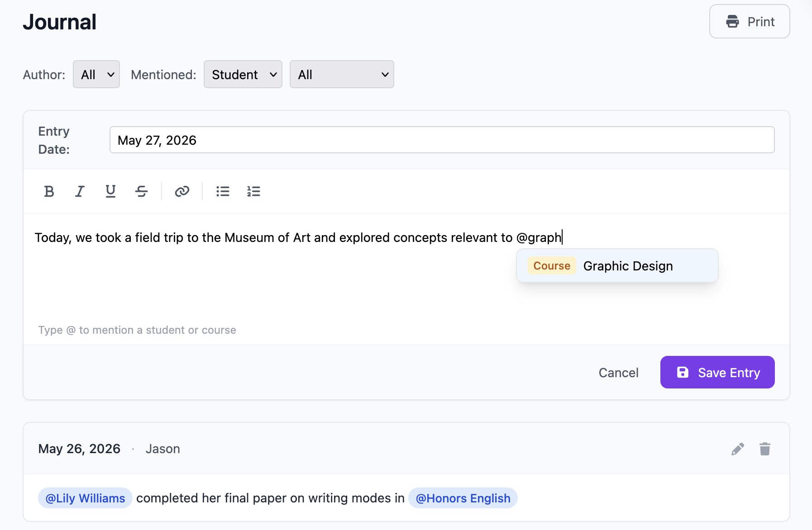
Task: Cancel the new journal entry
Action: click(618, 372)
